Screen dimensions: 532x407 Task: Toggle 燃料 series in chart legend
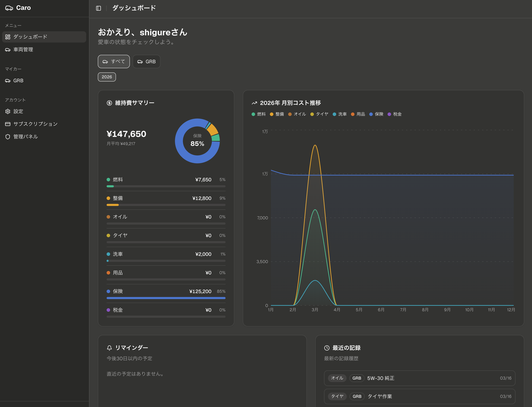coord(258,114)
